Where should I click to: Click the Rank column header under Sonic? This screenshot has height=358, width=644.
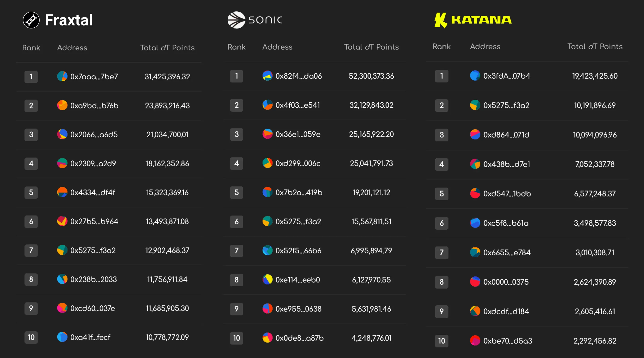(x=236, y=47)
